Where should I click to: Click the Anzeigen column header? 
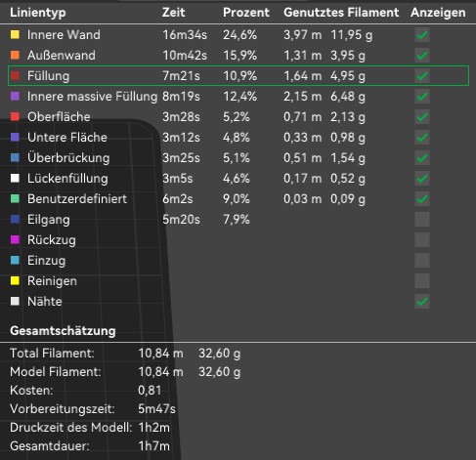click(x=438, y=13)
